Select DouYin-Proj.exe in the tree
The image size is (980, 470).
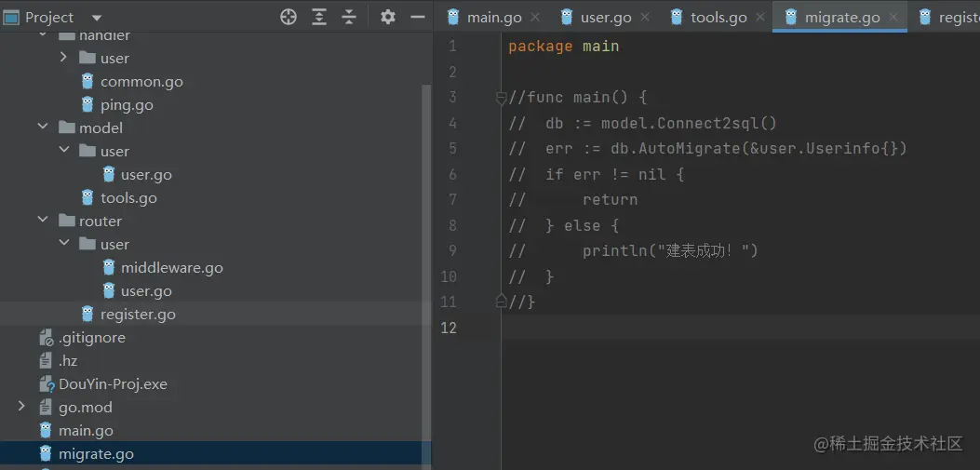pyautogui.click(x=114, y=383)
